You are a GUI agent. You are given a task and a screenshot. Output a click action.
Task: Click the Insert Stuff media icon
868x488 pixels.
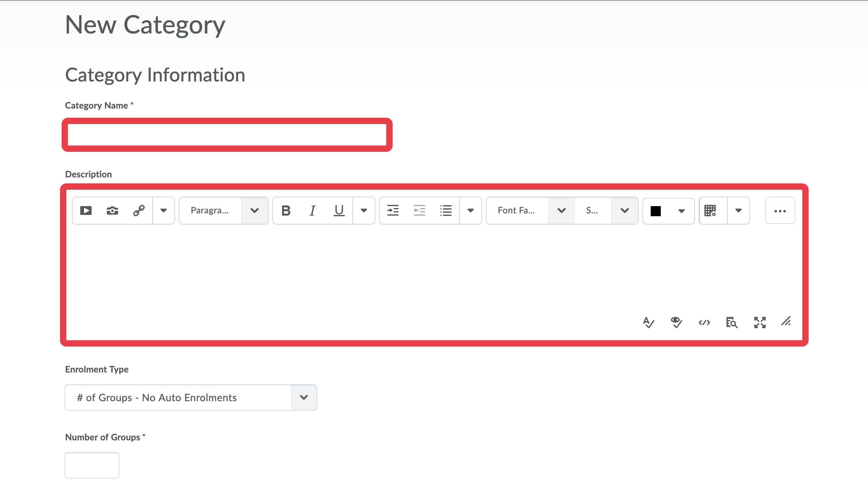(x=86, y=211)
